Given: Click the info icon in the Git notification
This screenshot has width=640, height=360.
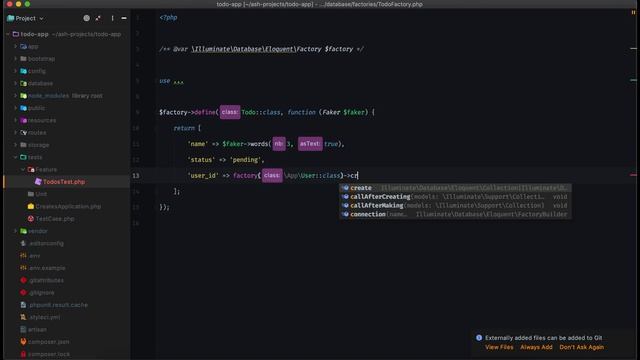Looking at the screenshot, I should 479,338.
